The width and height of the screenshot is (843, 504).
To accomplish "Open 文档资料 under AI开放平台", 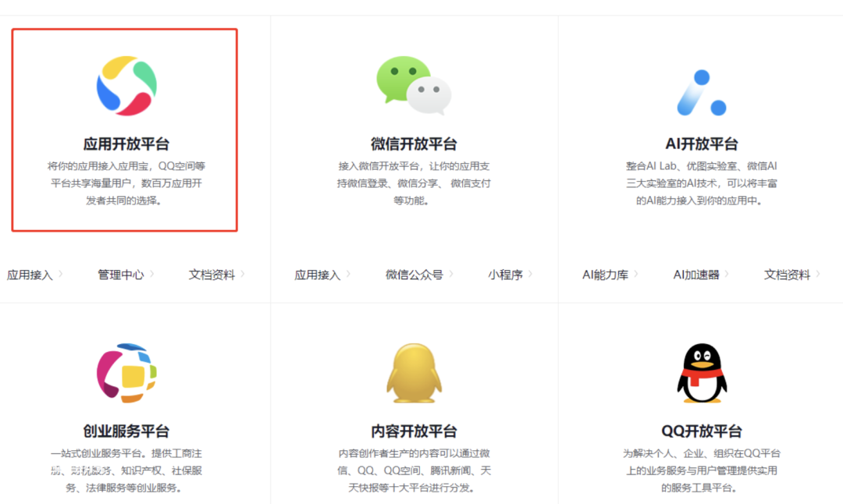I will pos(787,275).
